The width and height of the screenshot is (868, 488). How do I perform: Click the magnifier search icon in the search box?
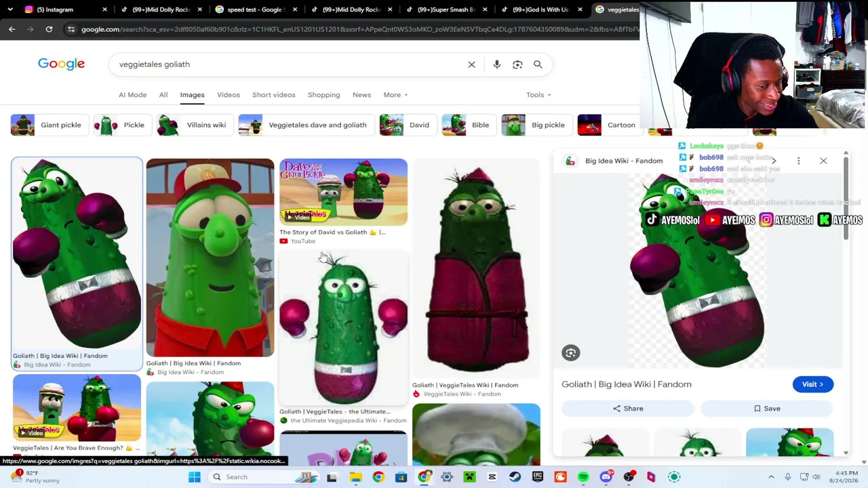tap(538, 64)
